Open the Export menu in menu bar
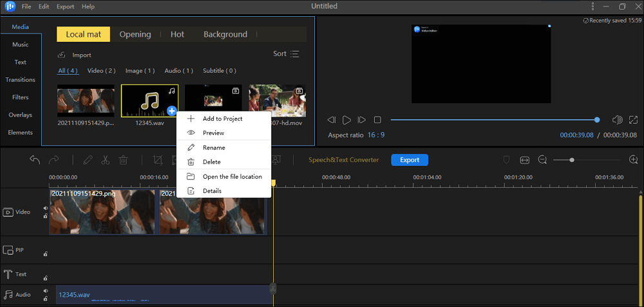This screenshot has height=307, width=644. pos(65,6)
